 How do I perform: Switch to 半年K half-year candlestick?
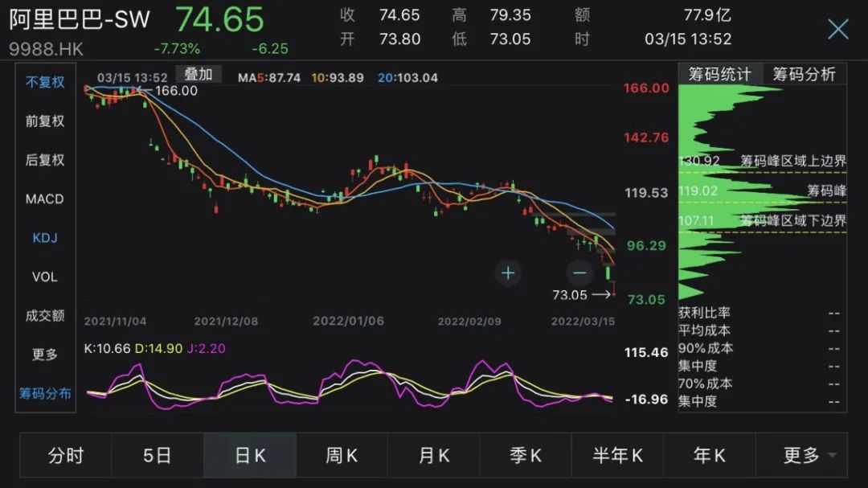click(617, 455)
